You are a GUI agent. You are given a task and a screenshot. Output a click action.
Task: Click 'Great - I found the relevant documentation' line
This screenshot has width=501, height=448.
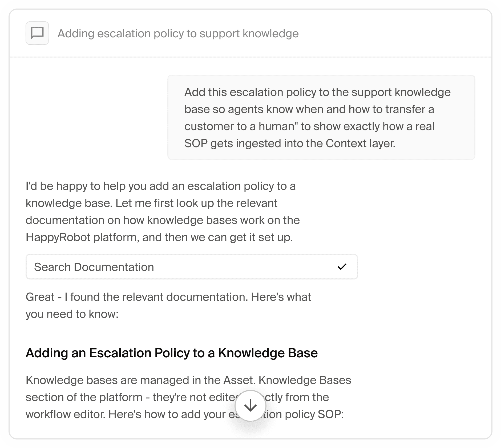click(x=168, y=297)
